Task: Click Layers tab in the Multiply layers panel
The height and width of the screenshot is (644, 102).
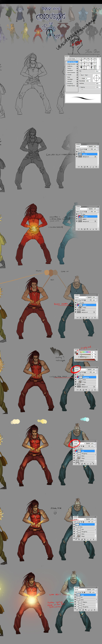Action: (x=77, y=367)
